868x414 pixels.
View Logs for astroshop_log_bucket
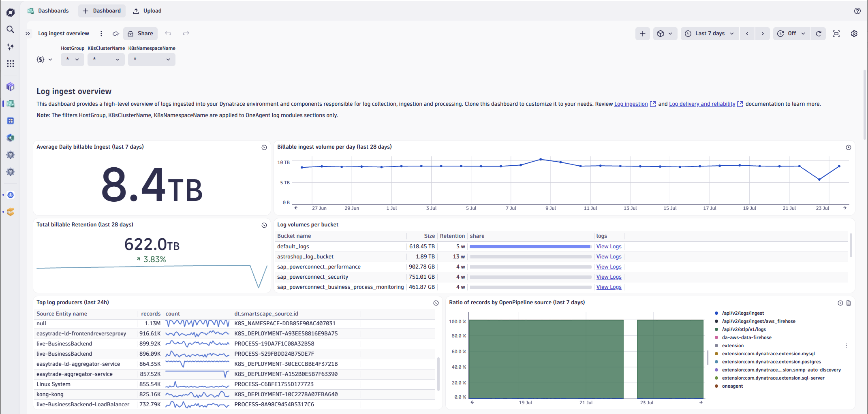coord(609,257)
